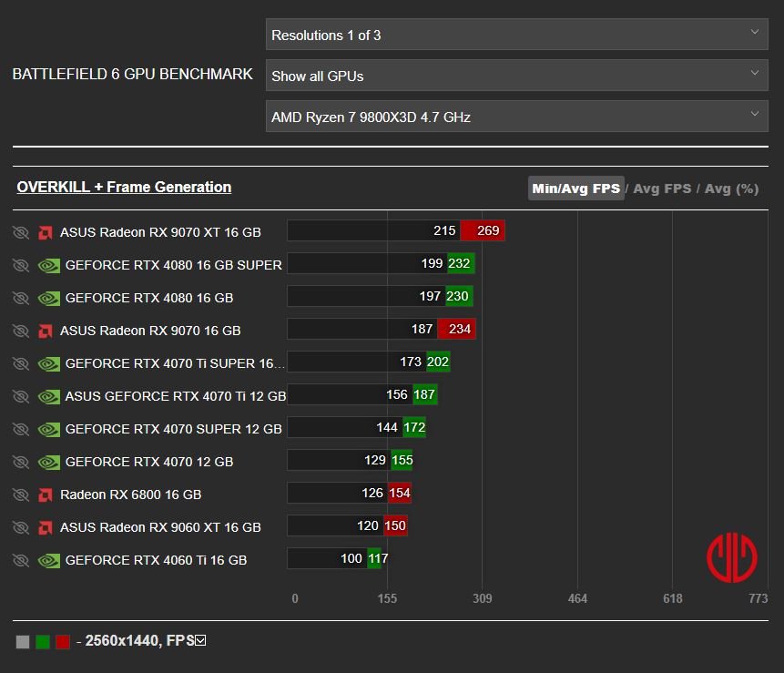Toggle visibility of RTX 4070 SUPER 12 GB
Screen dimensions: 784x673
point(21,429)
